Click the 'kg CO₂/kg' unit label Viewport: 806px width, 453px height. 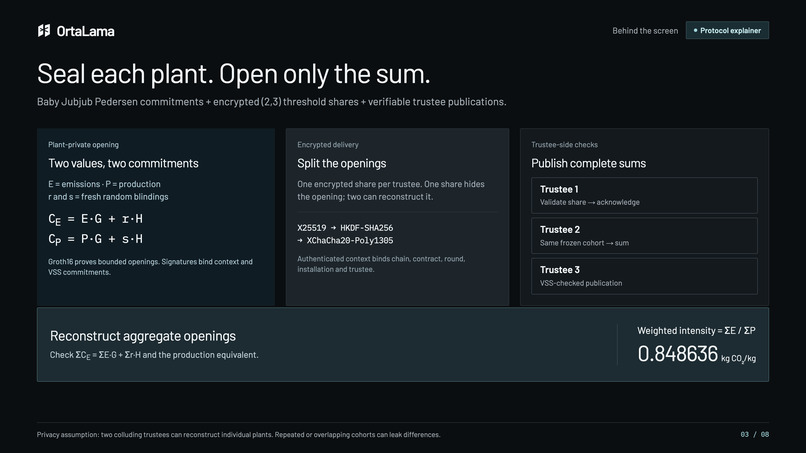pos(738,358)
